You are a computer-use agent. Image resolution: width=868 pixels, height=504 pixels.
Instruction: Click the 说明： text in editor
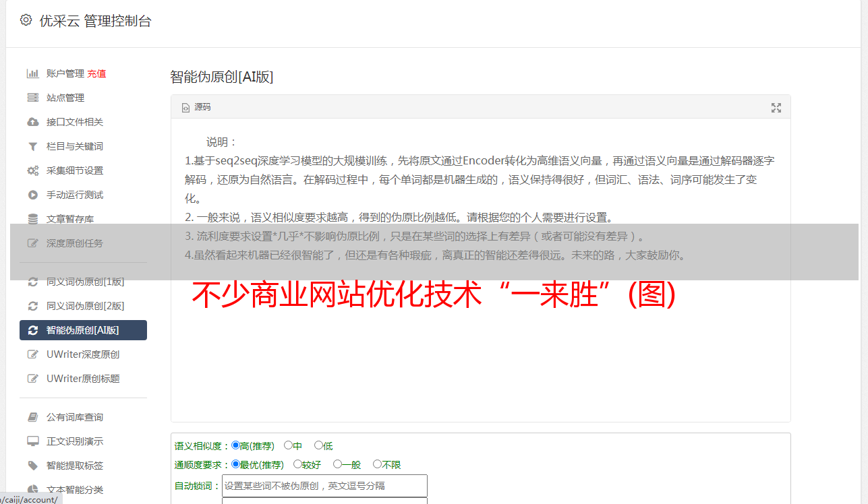point(222,142)
